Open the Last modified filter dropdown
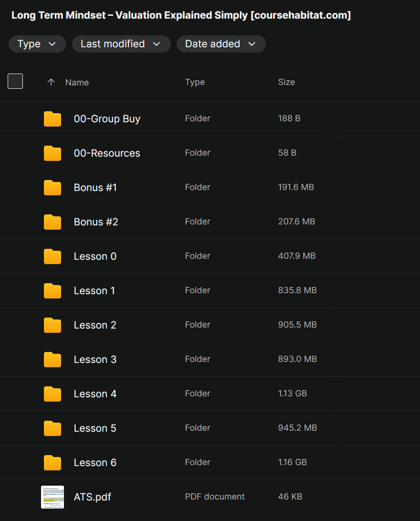The image size is (420, 521). tap(121, 44)
